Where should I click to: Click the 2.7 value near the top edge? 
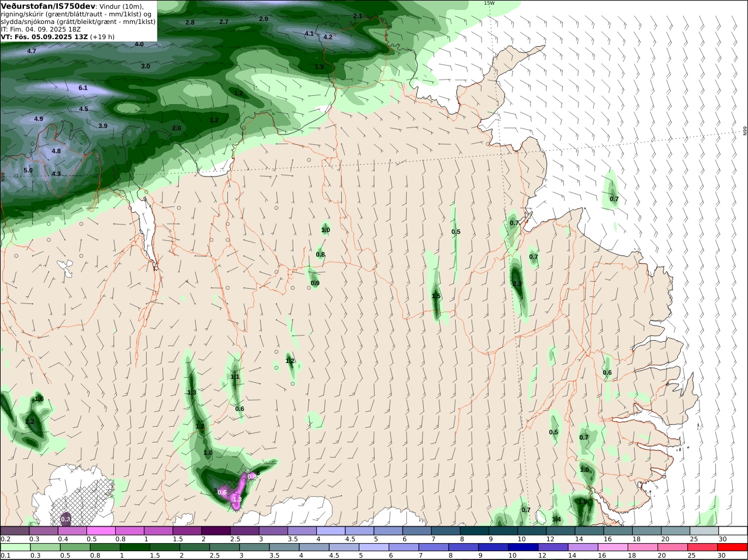pos(224,22)
